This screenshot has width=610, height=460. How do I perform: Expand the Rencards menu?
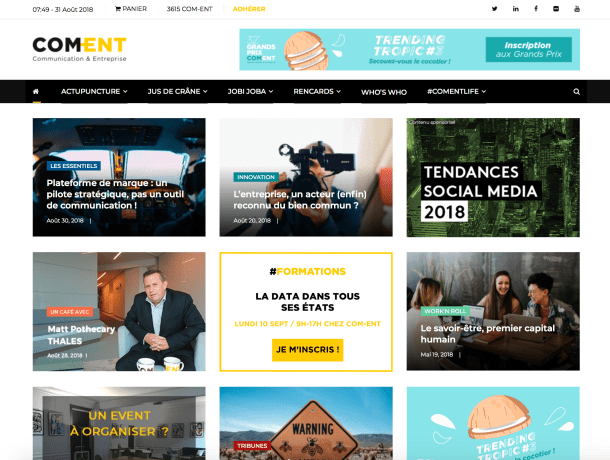pos(317,91)
